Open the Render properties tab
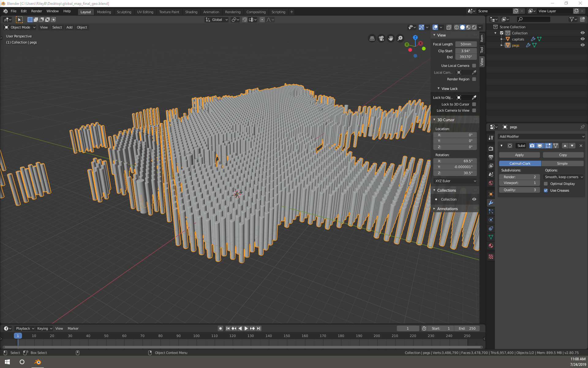Screen dimensions: 588x368 pyautogui.click(x=491, y=148)
